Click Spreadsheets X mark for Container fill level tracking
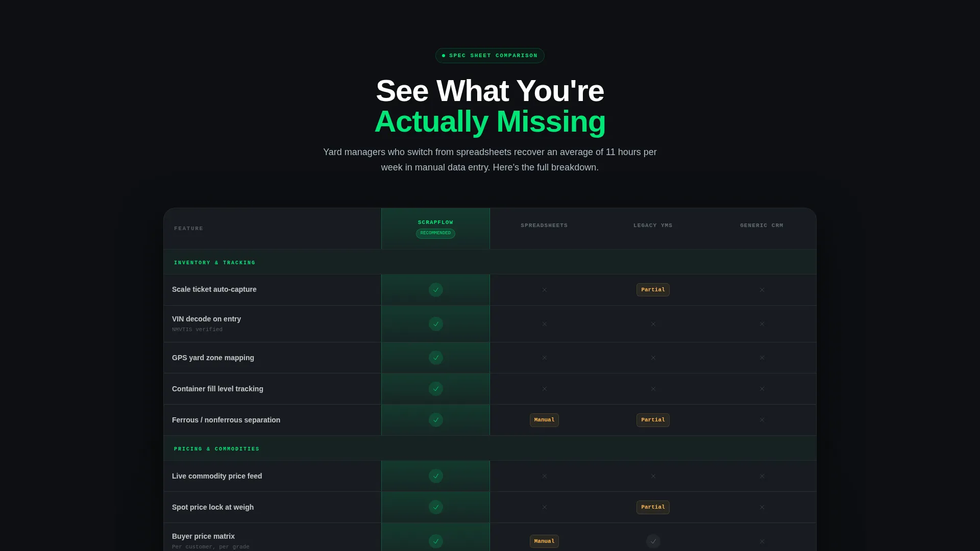 [x=544, y=389]
